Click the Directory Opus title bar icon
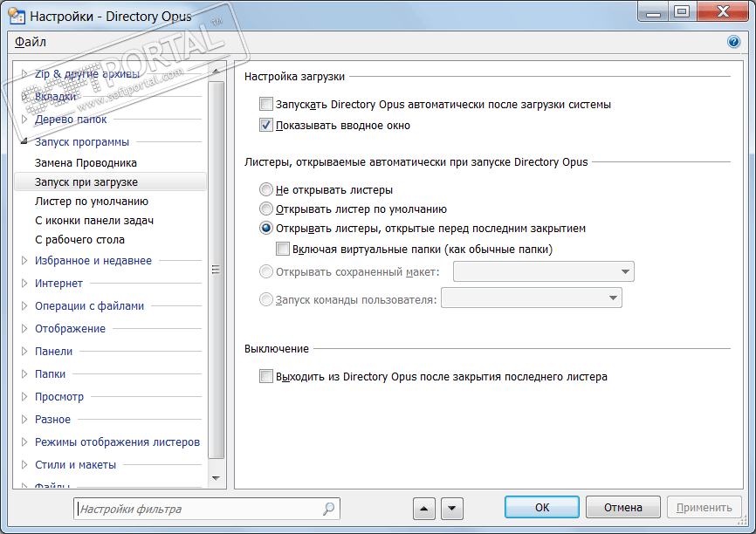The image size is (756, 534). [17, 17]
